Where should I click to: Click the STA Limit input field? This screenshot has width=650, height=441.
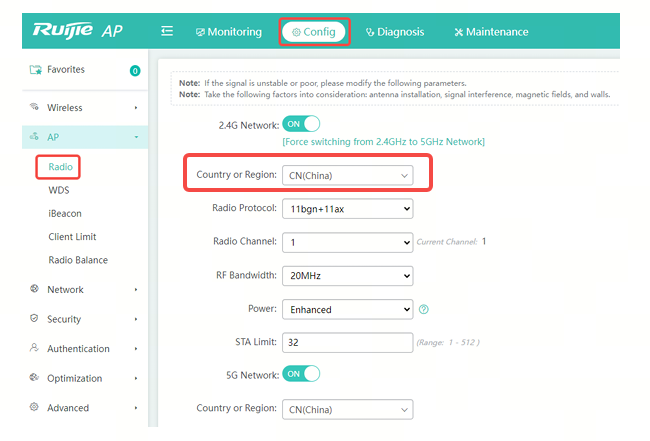(347, 342)
